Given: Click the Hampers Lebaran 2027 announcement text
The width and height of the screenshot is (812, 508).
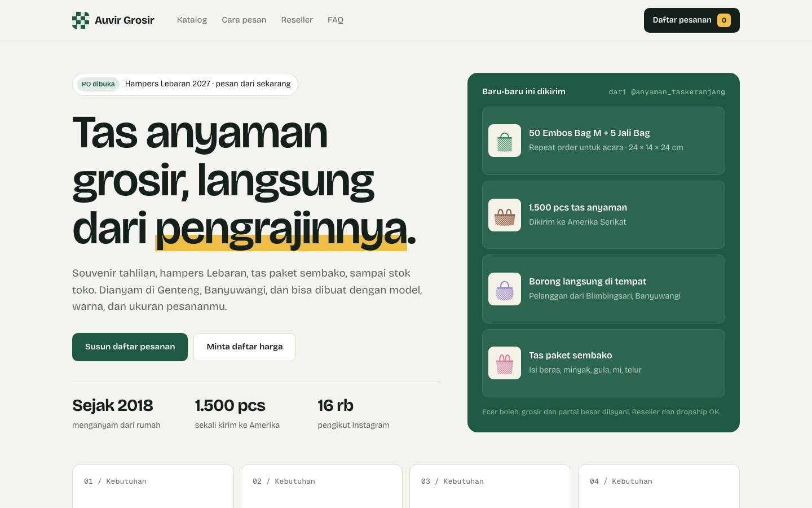Looking at the screenshot, I should pos(208,84).
